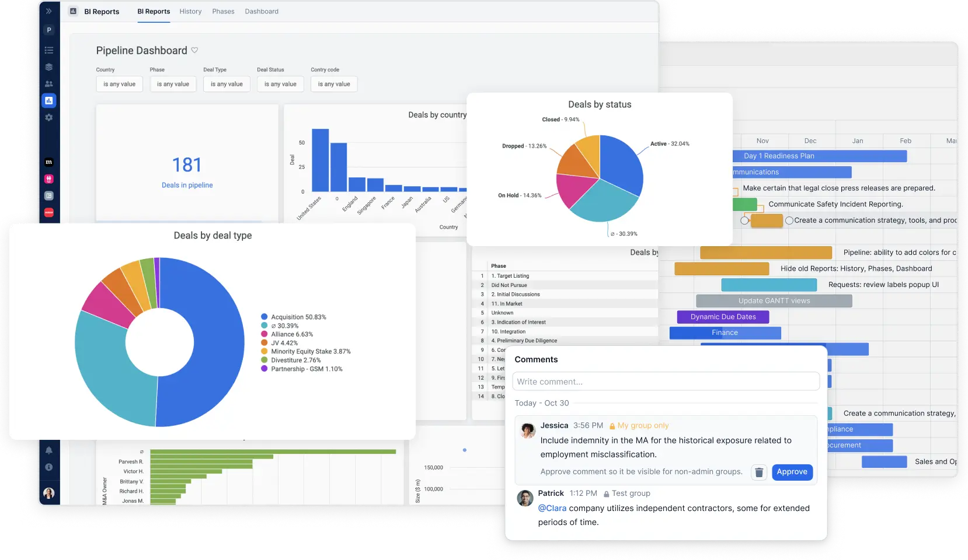Click the 'Closed - 9.94%' pie label
This screenshot has height=560, width=968.
coord(560,120)
